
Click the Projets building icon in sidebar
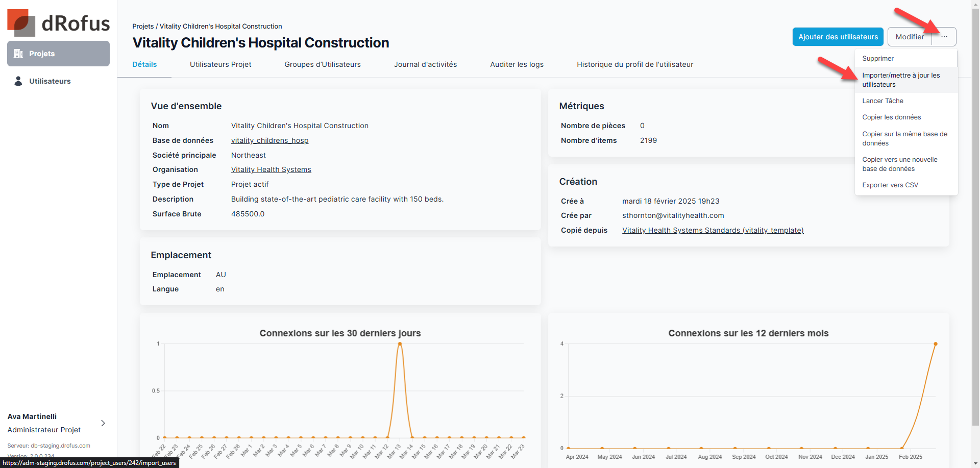18,54
